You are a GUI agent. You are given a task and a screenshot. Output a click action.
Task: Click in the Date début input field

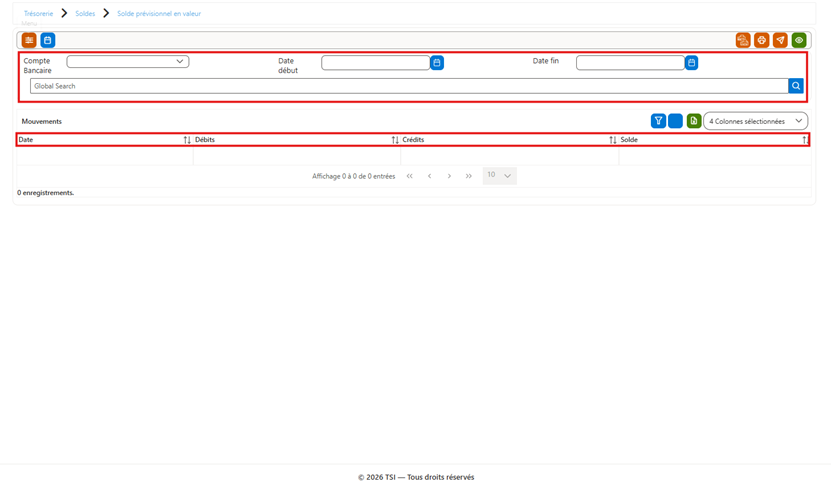point(376,63)
